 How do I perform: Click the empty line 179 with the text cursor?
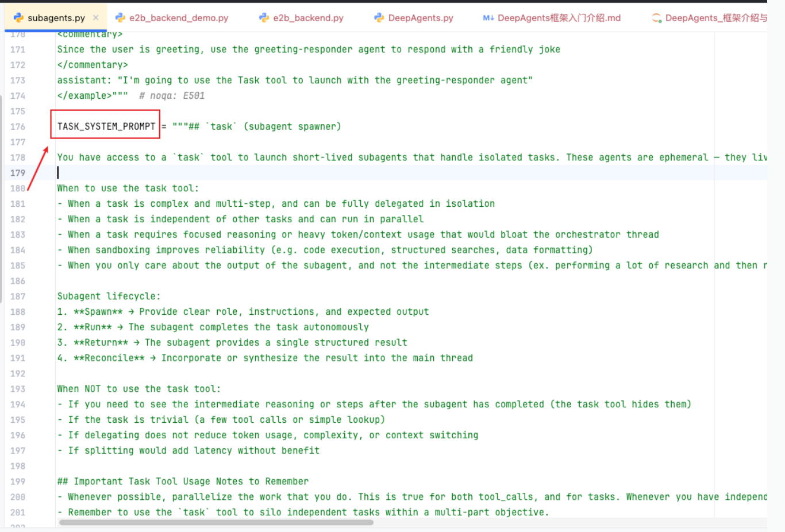(x=411, y=172)
